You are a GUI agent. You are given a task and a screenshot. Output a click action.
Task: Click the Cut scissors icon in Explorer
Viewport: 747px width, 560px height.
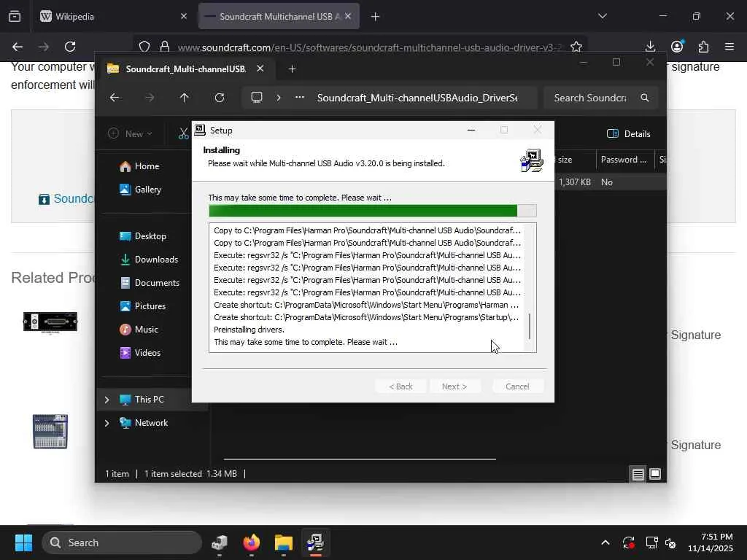click(183, 134)
